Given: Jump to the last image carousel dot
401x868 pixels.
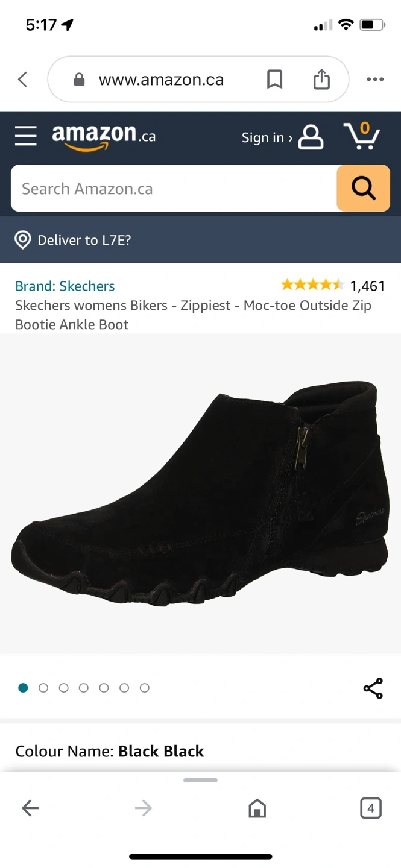Looking at the screenshot, I should [x=145, y=688].
